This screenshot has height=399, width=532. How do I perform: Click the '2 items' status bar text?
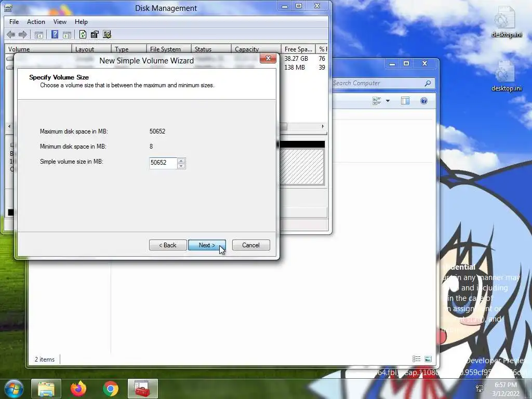(x=45, y=360)
